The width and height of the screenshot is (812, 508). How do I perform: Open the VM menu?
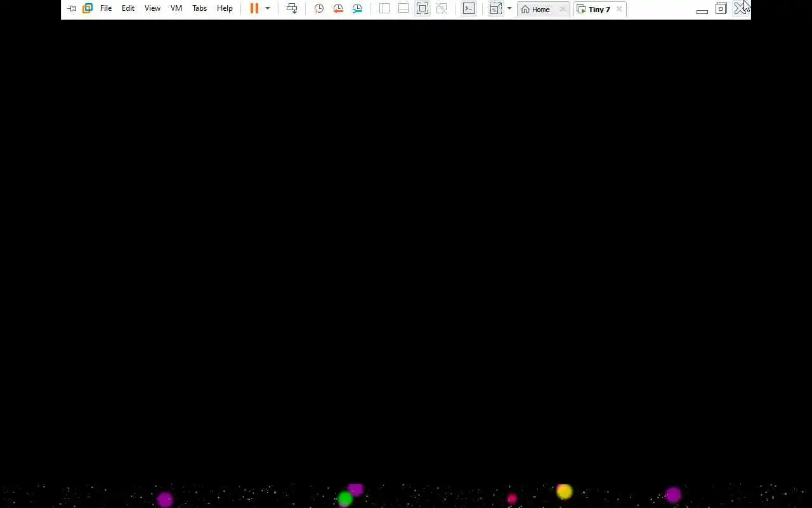[x=176, y=8]
